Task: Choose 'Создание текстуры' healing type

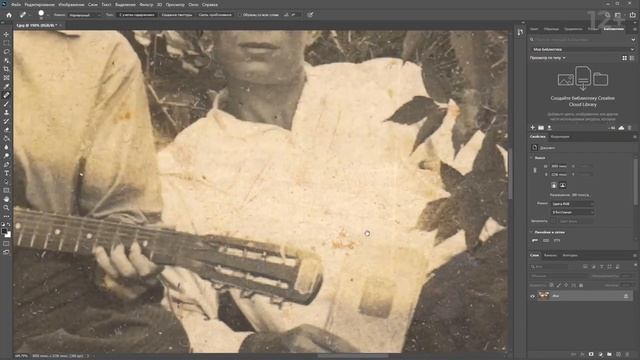Action: [177, 15]
